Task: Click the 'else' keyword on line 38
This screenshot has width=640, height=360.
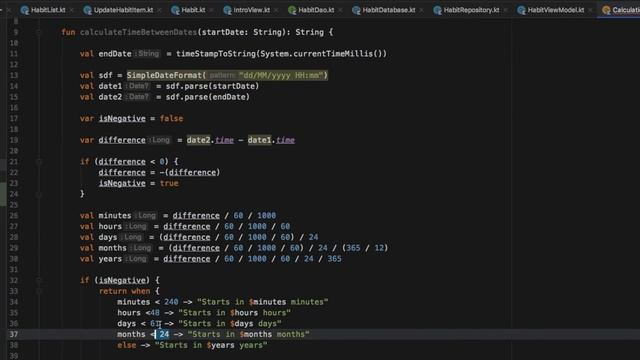Action: [127, 345]
